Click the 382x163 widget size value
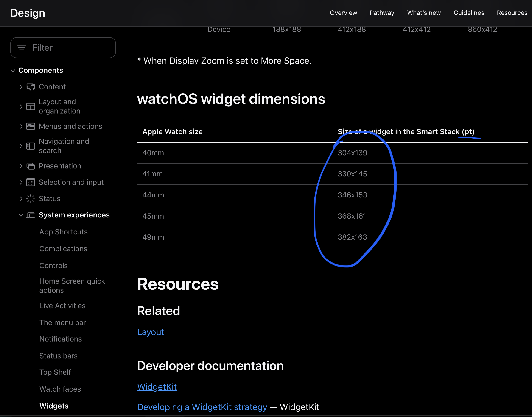The height and width of the screenshot is (417, 532). coord(353,237)
